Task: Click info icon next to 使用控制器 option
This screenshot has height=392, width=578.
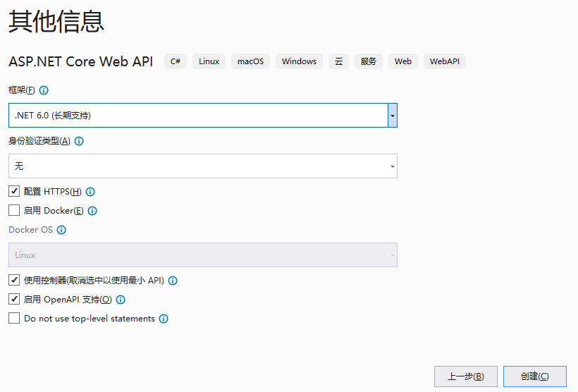Action: point(173,281)
